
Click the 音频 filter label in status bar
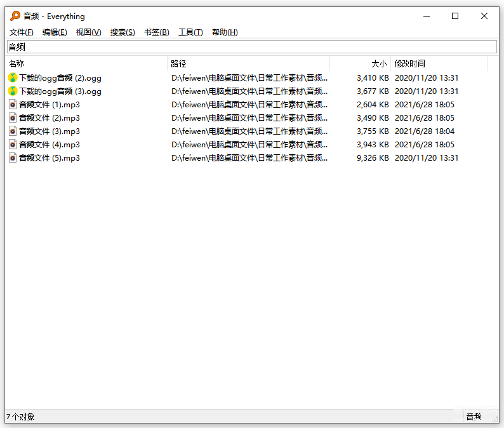(474, 417)
